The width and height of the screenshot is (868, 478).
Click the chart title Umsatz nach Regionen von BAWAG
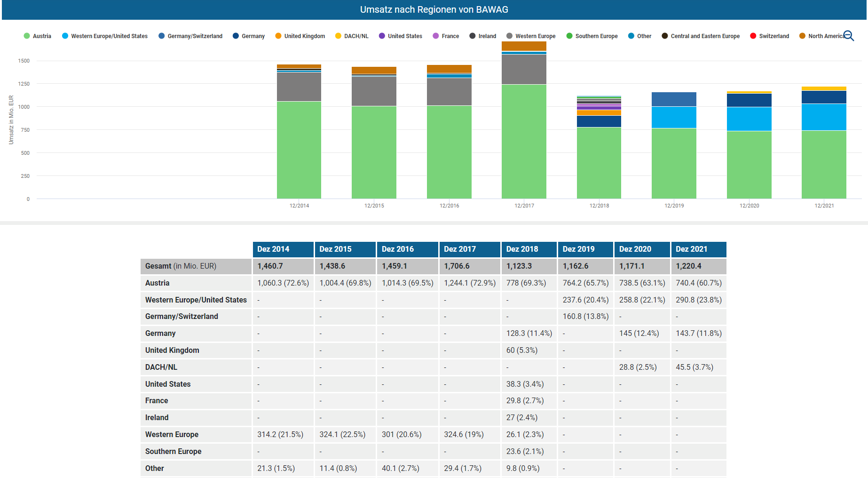coord(434,9)
